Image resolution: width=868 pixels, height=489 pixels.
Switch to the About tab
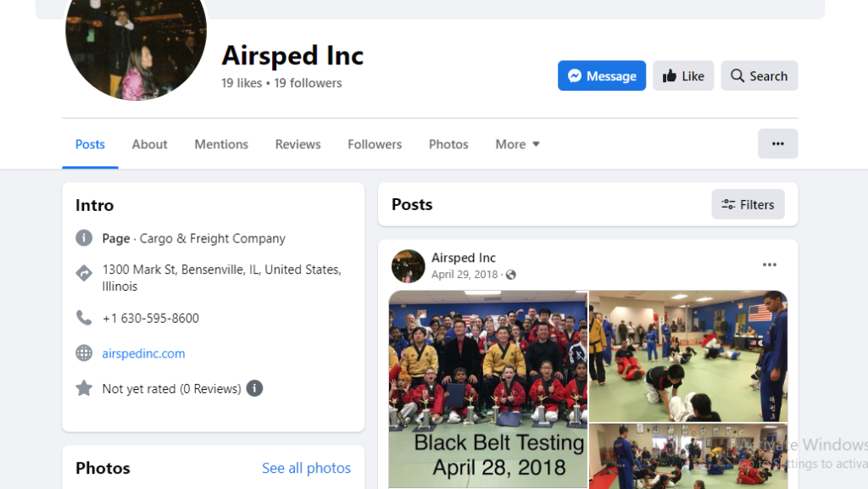click(149, 144)
